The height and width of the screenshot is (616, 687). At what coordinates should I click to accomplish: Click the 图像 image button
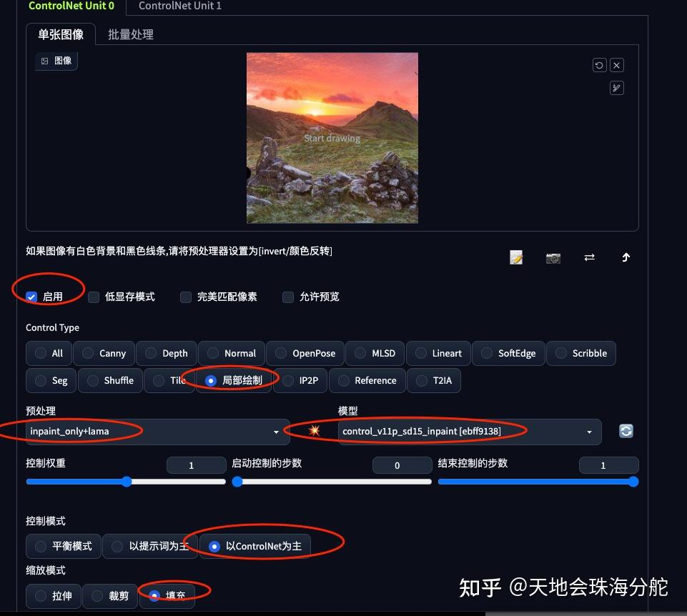click(x=56, y=61)
